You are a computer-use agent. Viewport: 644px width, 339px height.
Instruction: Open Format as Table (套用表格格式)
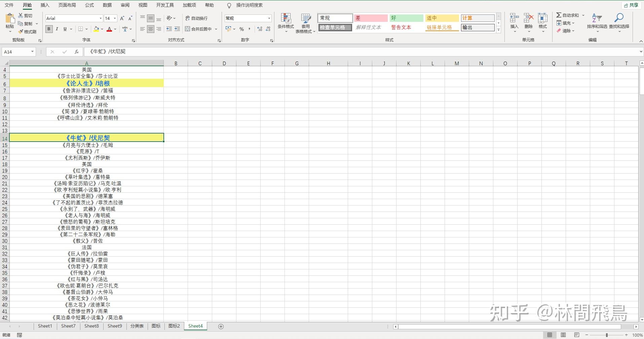305,23
